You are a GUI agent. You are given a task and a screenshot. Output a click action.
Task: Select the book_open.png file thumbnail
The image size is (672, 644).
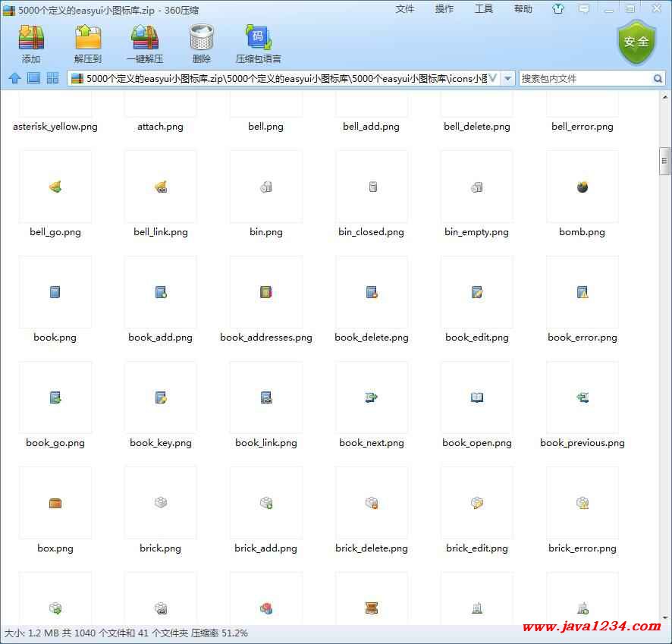(477, 397)
